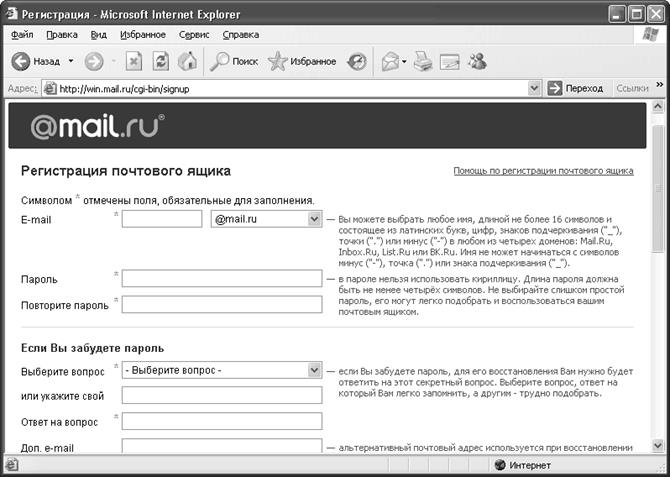Click the 'Повторите пароль' label text
The image size is (670, 477).
[x=65, y=306]
